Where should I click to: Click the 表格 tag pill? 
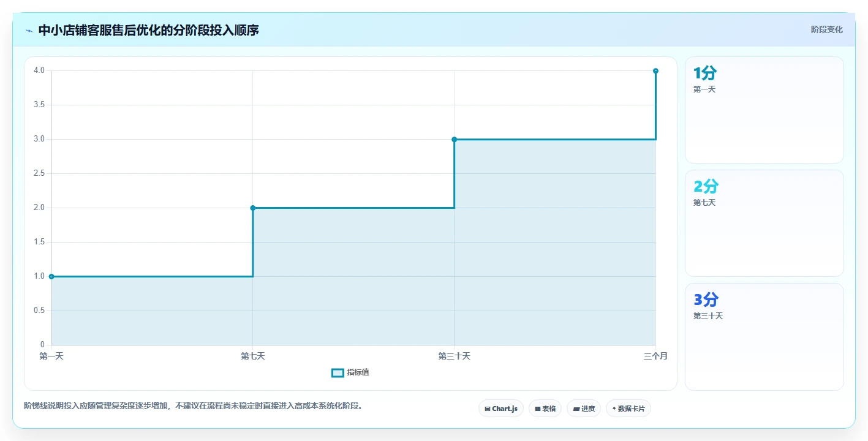tap(545, 409)
